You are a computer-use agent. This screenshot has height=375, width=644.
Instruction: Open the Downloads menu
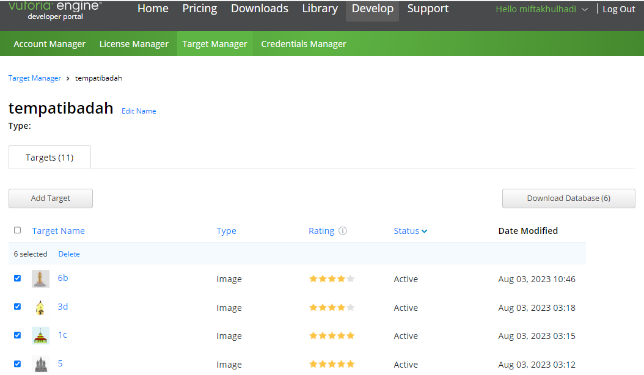coord(260,8)
